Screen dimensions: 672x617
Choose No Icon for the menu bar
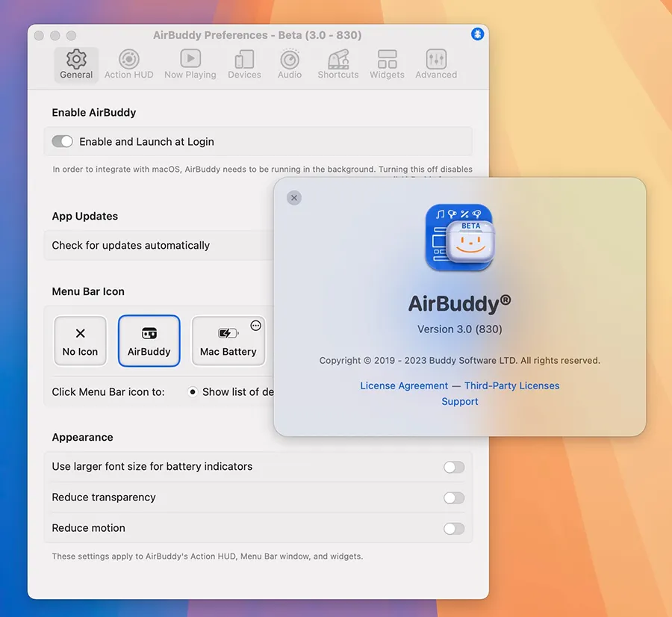[80, 341]
